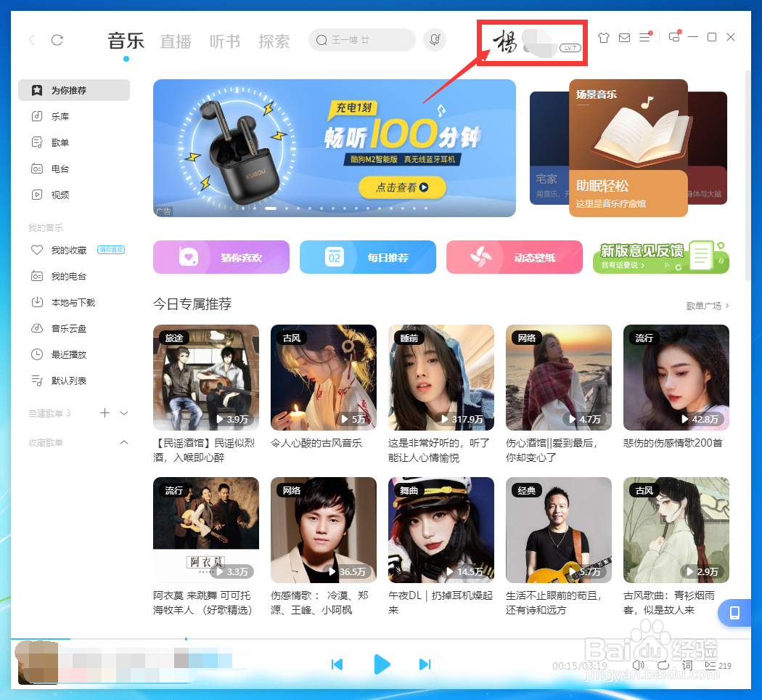Open the 悲伤的伤感情歌200首 cover

[x=676, y=378]
